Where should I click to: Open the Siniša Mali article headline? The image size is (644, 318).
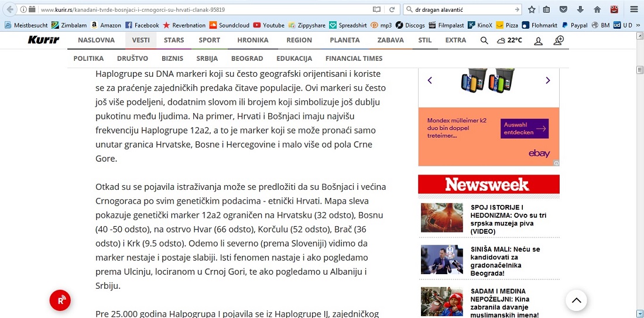[x=505, y=261]
